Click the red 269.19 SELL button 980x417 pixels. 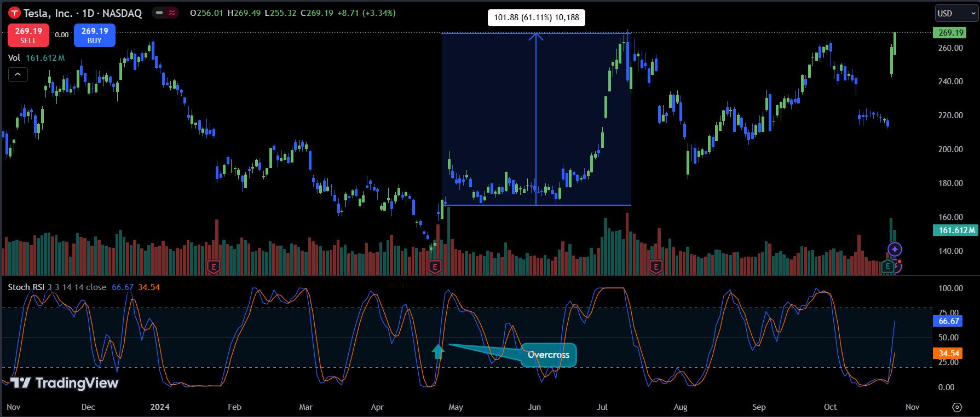click(28, 36)
